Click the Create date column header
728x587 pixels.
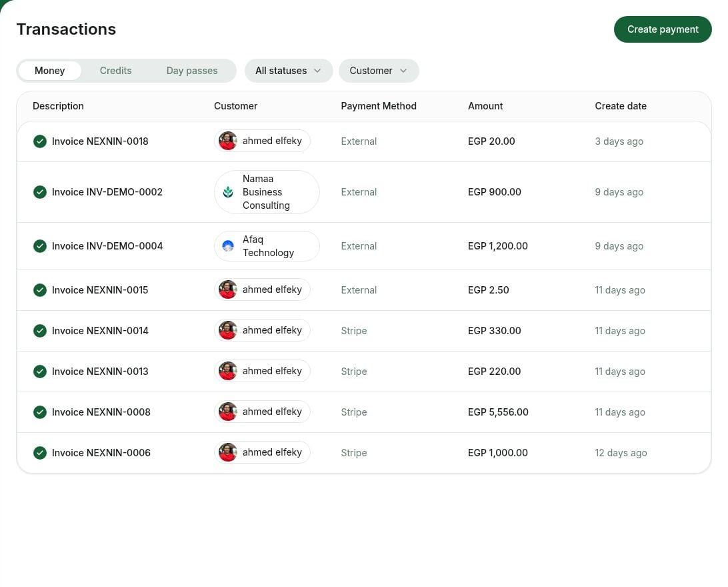pos(621,106)
